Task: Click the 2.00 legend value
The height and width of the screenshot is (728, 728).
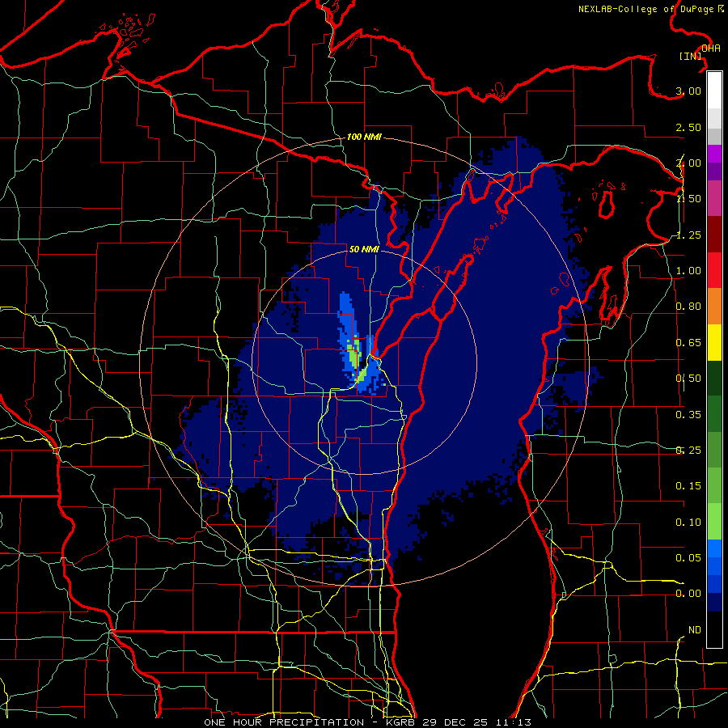Action: 688,163
